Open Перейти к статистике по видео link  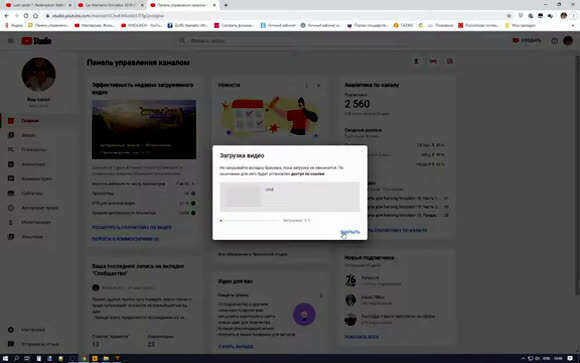coord(132,227)
